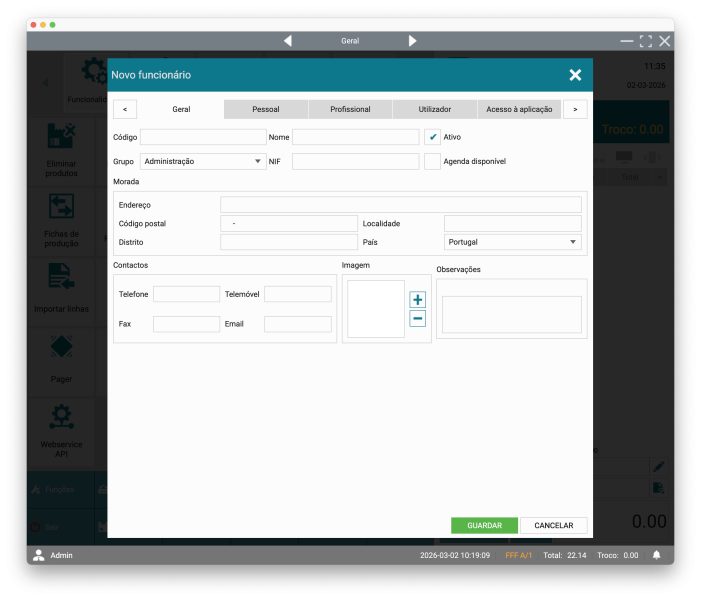Click the minus icon to remove image
The height and width of the screenshot is (600, 701).
(417, 319)
